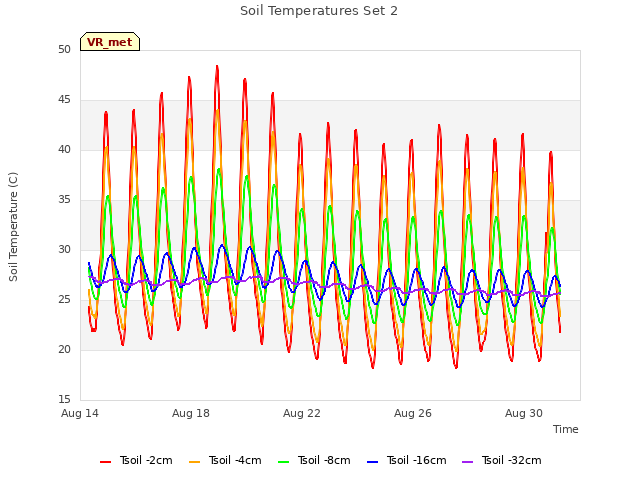Image resolution: width=640 pixels, height=480 pixels.
Task: Click the VR_met label box
Action: pyautogui.click(x=110, y=42)
